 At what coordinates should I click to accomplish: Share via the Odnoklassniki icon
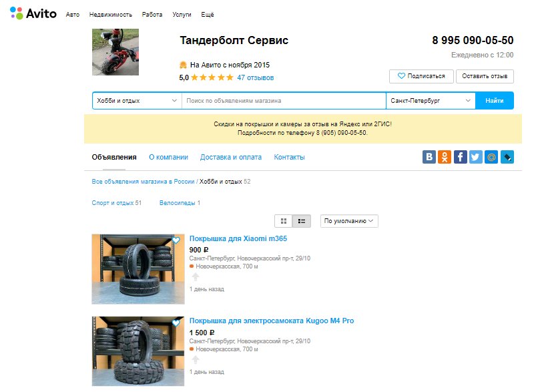click(x=445, y=157)
